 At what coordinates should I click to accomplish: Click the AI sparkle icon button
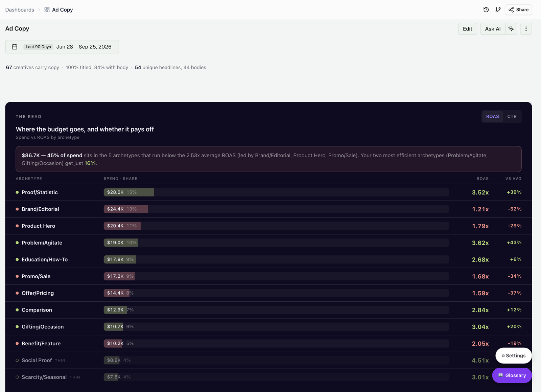pyautogui.click(x=511, y=29)
